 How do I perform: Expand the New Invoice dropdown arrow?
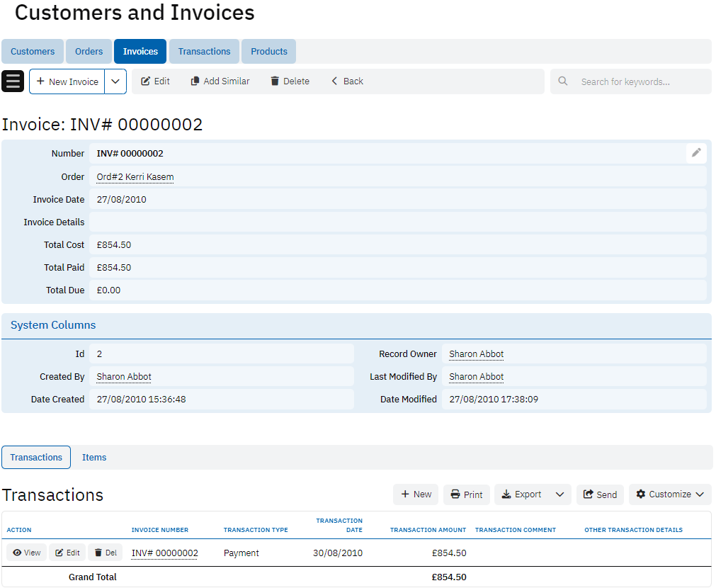point(115,81)
